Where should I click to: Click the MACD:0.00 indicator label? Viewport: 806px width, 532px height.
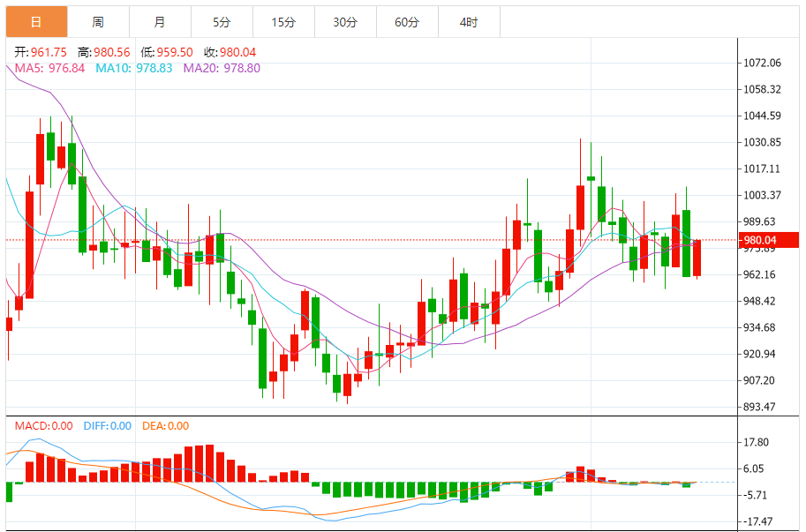(x=43, y=426)
